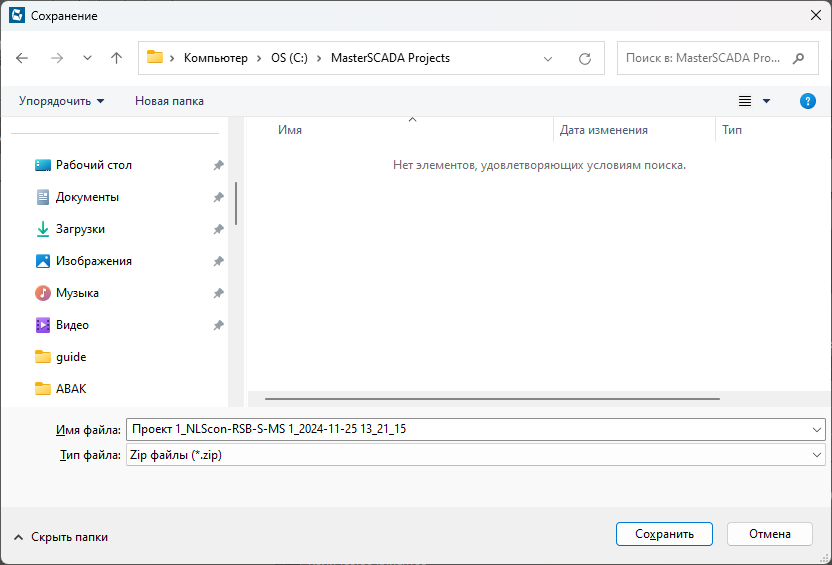Click the sidebar vertical scrollbar
The width and height of the screenshot is (832, 565).
coord(236,203)
